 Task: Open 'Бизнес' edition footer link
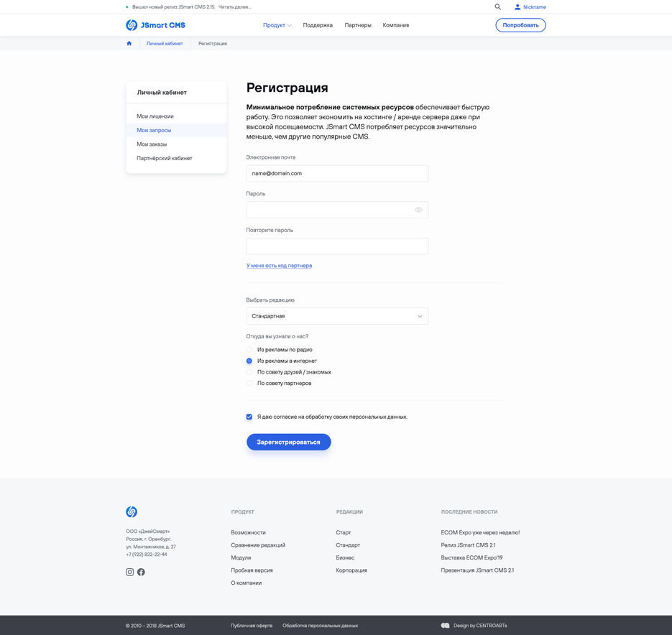coord(345,557)
